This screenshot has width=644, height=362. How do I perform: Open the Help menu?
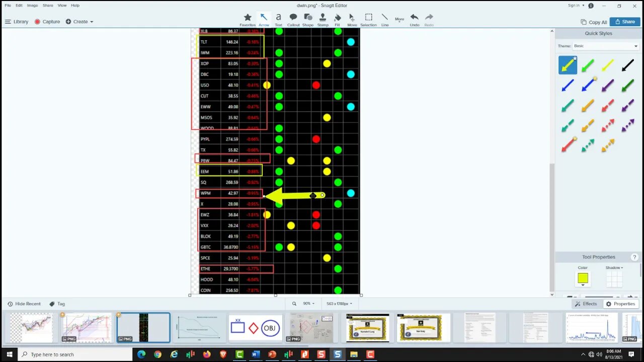coord(75,5)
